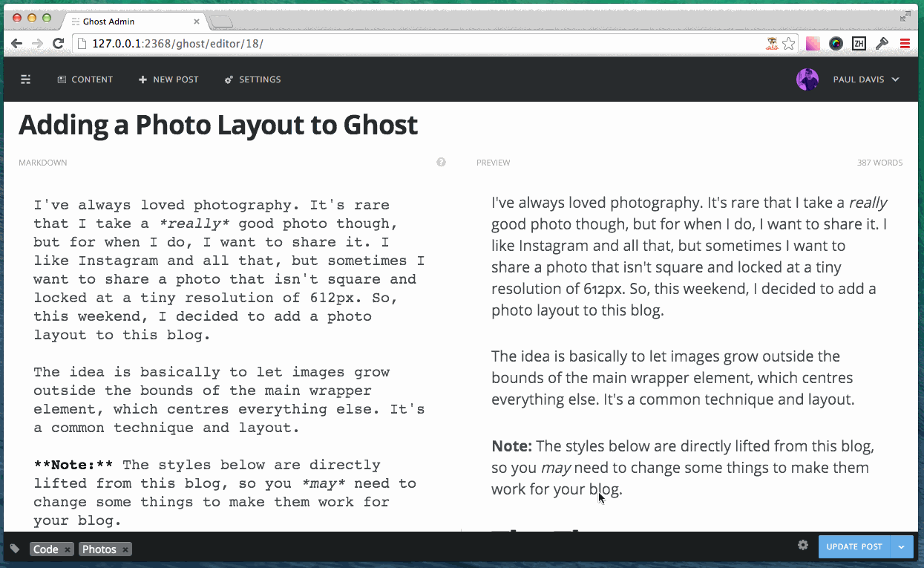Viewport: 924px width, 568px height.
Task: Click the Markdown pane label
Action: coord(42,163)
